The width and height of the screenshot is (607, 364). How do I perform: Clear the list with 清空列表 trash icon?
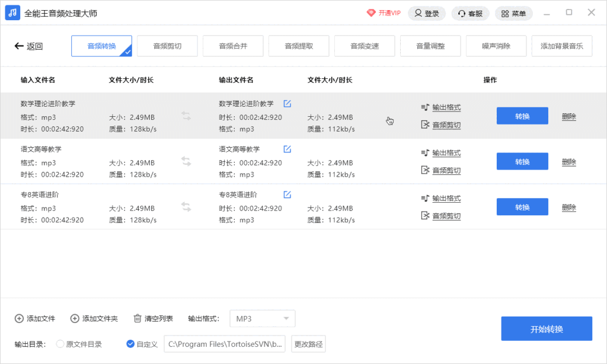tap(138, 318)
